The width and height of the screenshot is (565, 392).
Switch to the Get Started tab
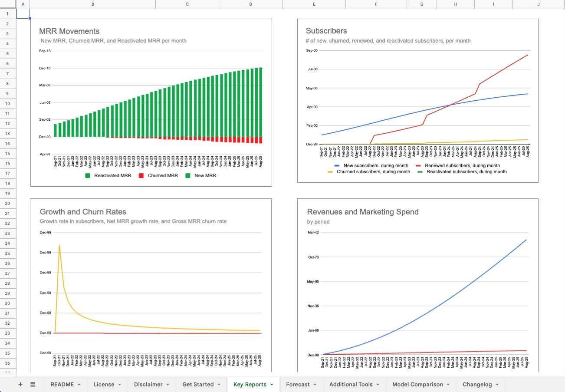[x=197, y=384]
